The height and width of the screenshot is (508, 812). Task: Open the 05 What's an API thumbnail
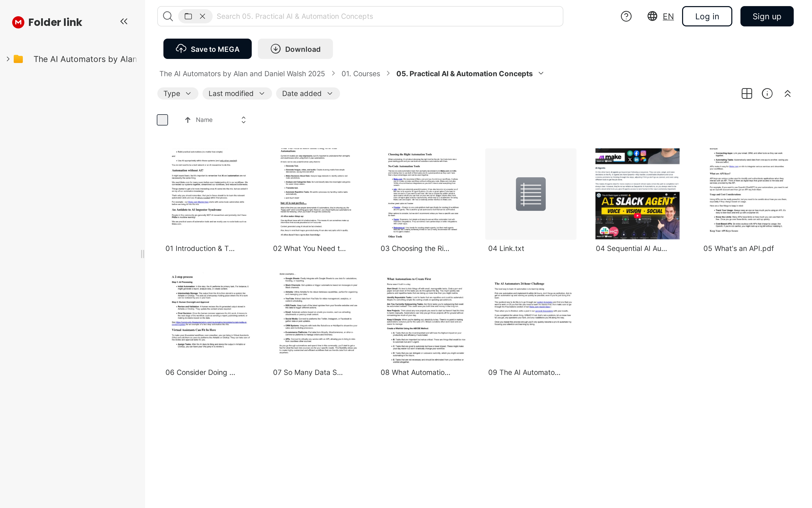746,194
